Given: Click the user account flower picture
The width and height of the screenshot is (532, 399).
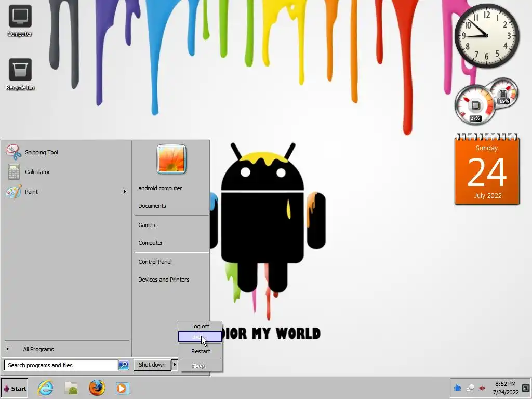Looking at the screenshot, I should click(171, 159).
